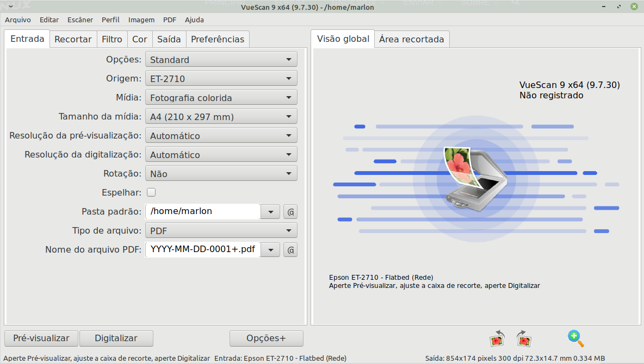Switch to the Saída tab

[x=169, y=40]
